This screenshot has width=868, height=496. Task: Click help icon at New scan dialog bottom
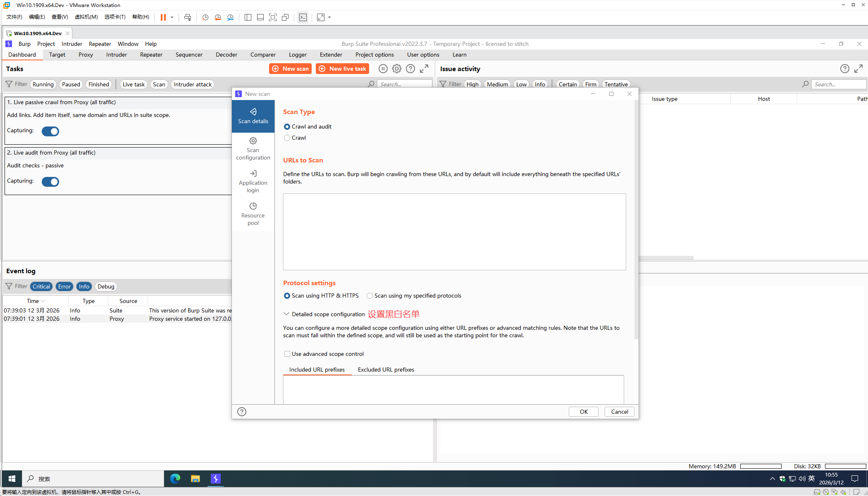(242, 412)
